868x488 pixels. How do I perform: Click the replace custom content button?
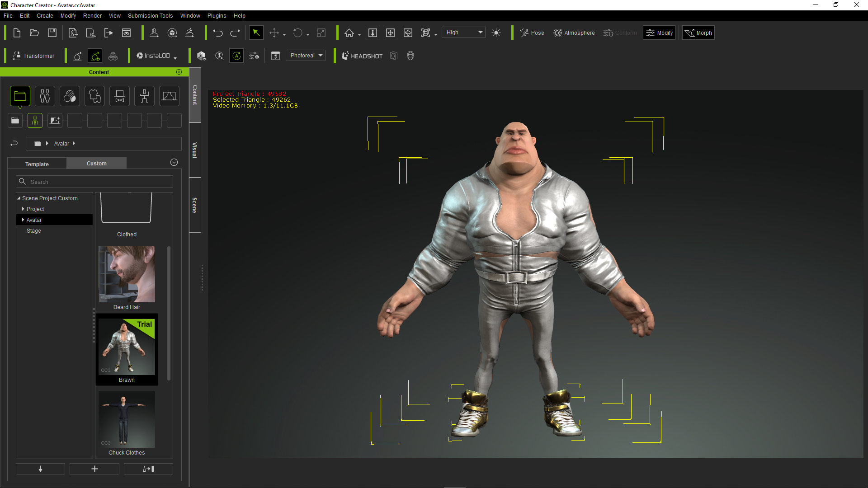(x=148, y=469)
